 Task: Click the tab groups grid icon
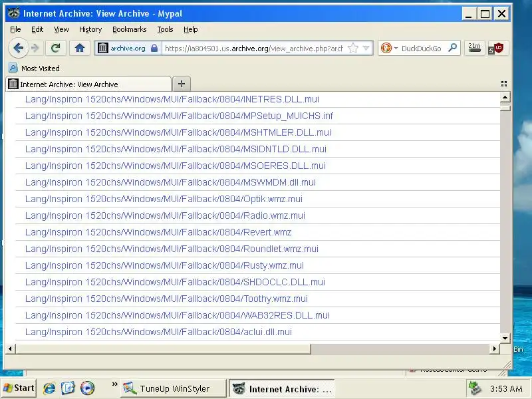tap(504, 84)
